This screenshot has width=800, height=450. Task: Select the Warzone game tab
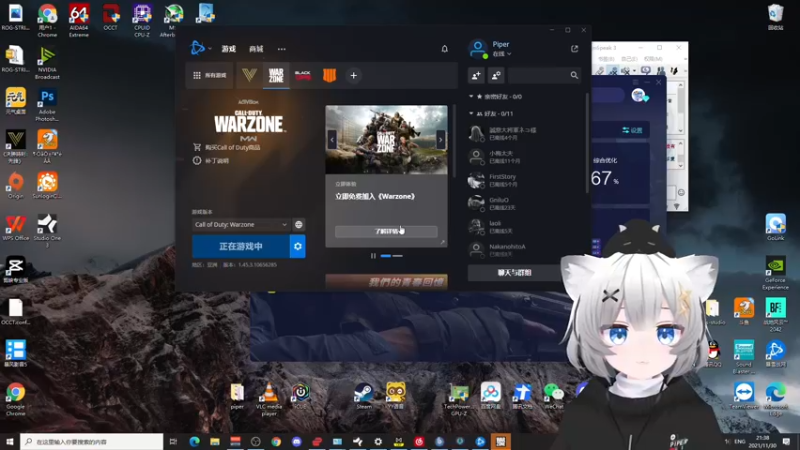click(276, 76)
